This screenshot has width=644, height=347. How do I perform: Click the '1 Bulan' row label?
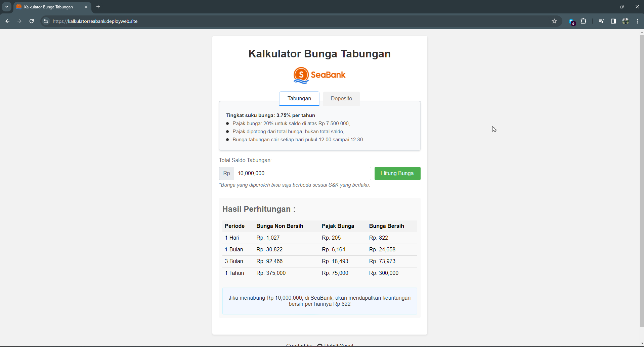point(234,250)
